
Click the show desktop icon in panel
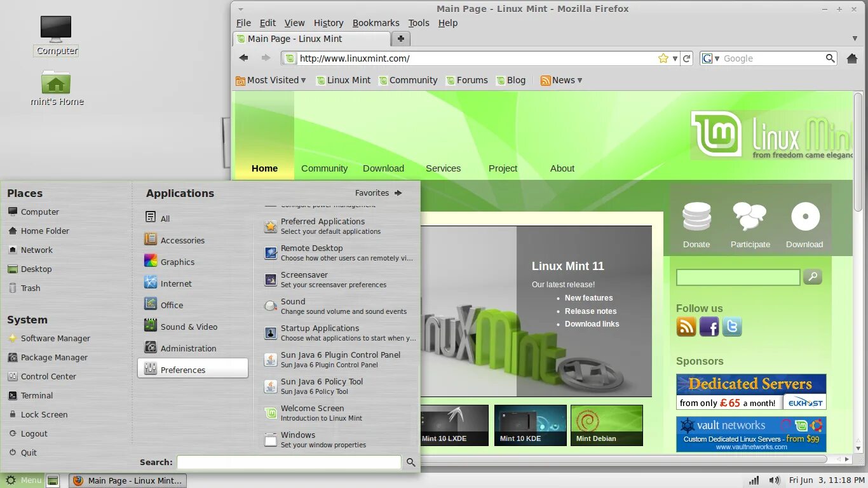(x=53, y=480)
